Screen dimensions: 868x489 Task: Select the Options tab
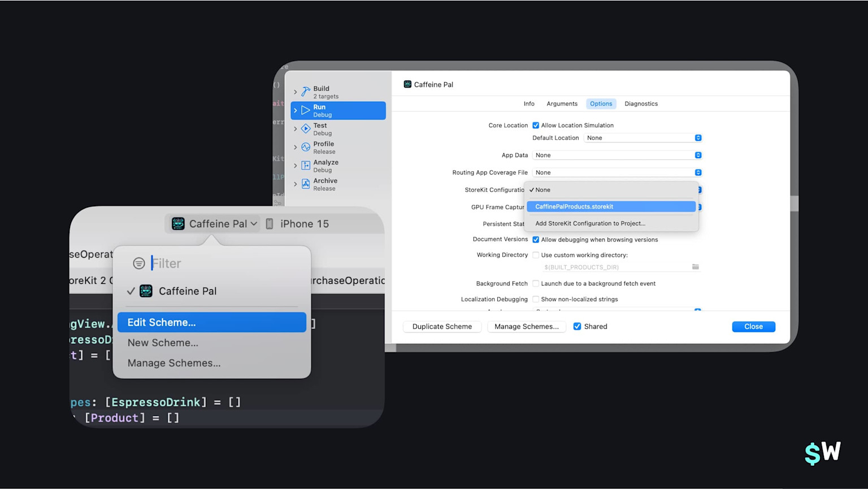pyautogui.click(x=601, y=103)
